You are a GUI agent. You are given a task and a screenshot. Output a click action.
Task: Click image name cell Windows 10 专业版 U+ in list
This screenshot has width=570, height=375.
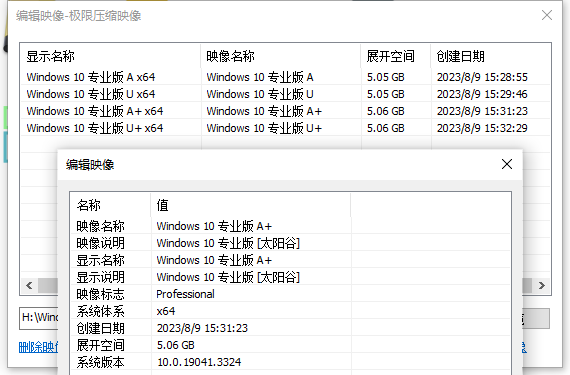264,128
